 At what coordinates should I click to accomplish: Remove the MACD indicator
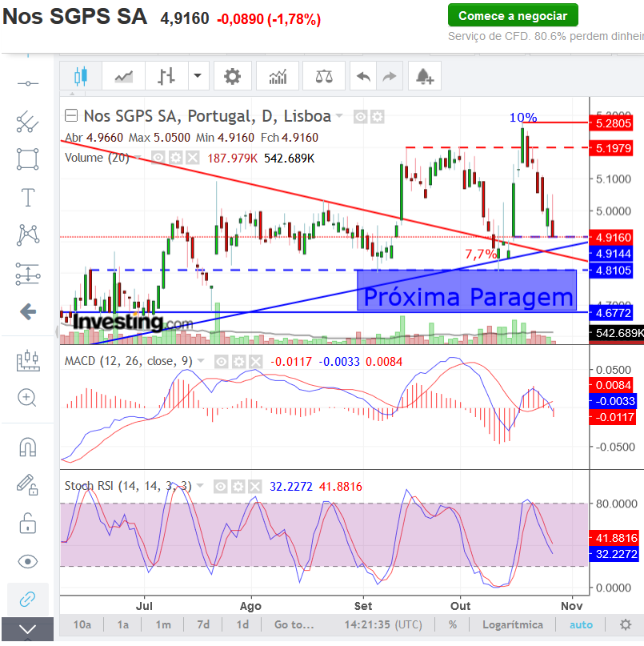256,362
